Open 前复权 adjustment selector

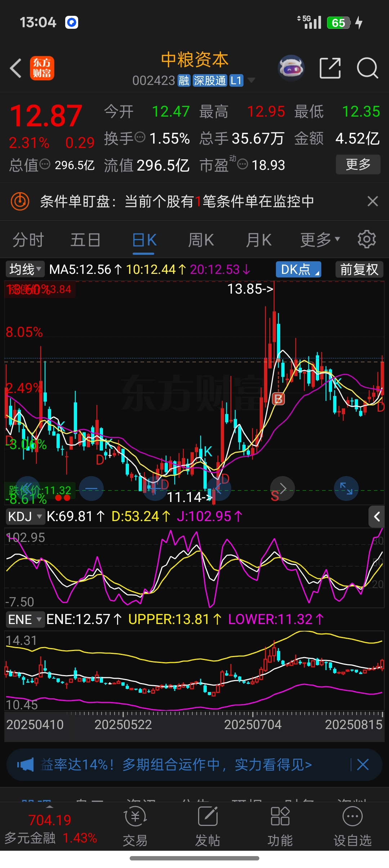(359, 269)
